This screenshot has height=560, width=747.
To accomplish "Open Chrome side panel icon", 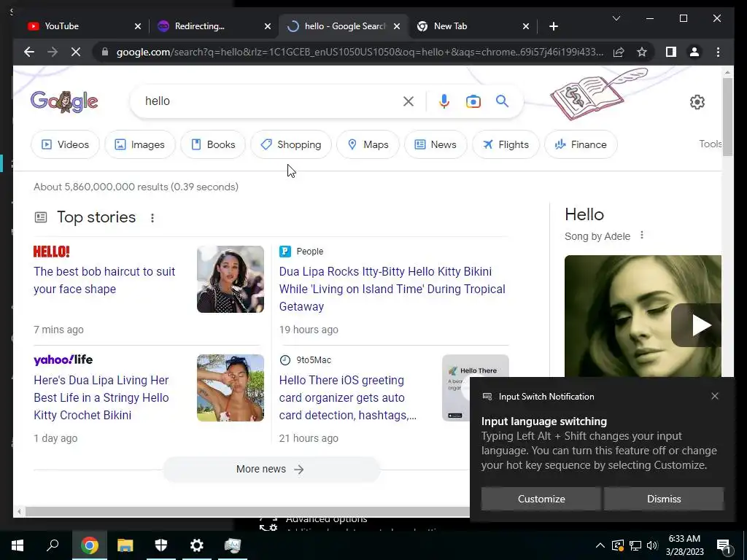I will pos(671,52).
